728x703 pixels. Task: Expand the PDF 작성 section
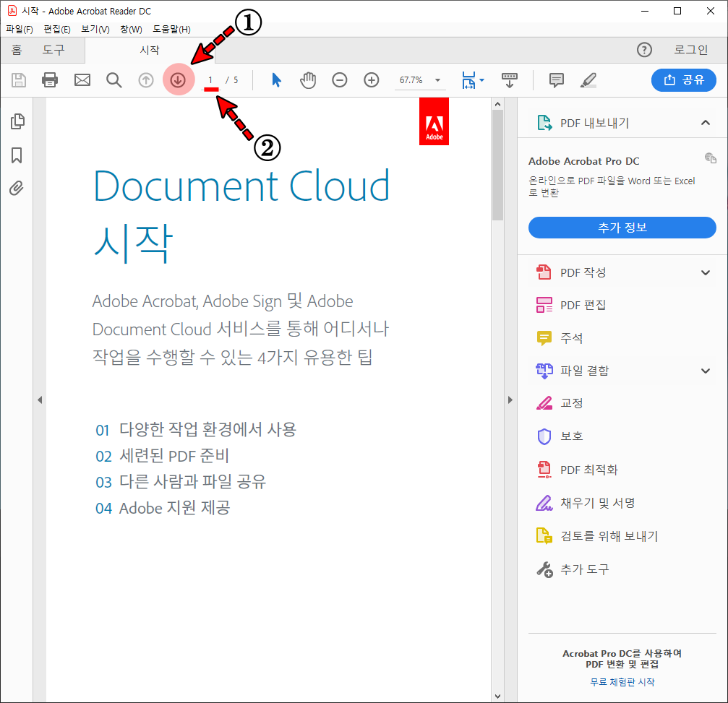point(706,272)
